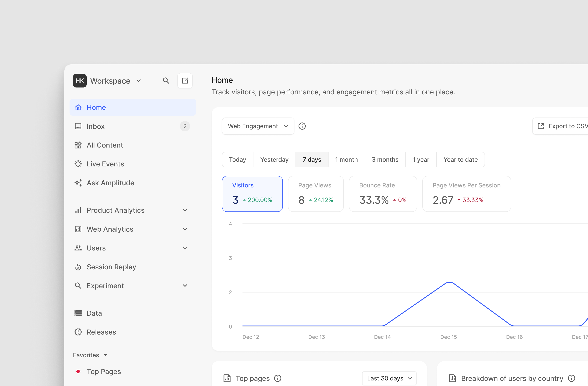
Task: Open search in the sidebar
Action: (x=166, y=80)
